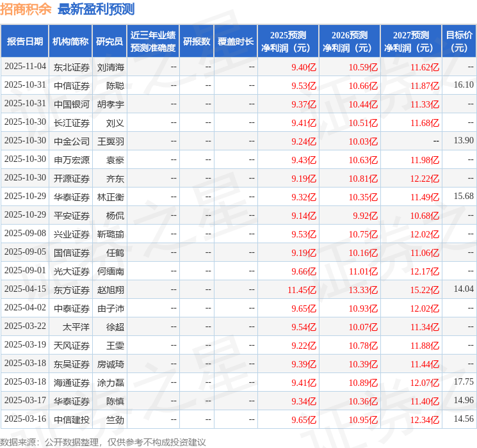Click the 2025预测净利润 column header
477x448 pixels.
(288, 42)
